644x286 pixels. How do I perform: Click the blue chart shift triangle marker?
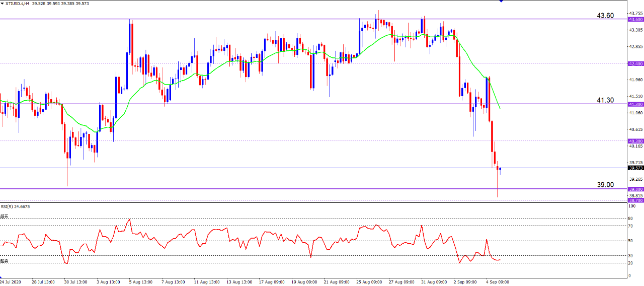coord(501,1)
